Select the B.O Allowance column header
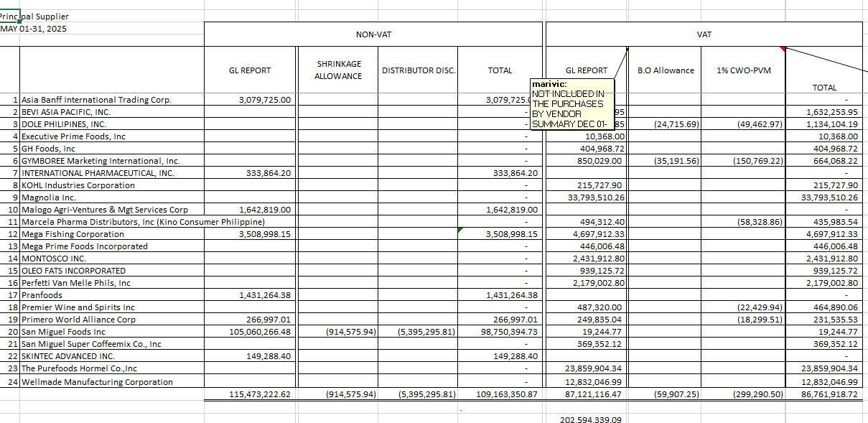 (666, 70)
